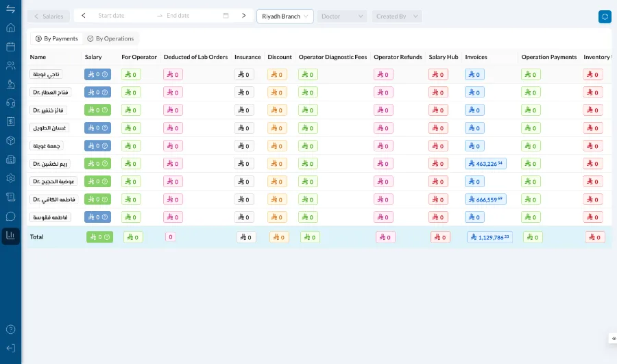This screenshot has height=364, width=617.
Task: Open the جمعة غويلة name tag
Action: tap(47, 145)
